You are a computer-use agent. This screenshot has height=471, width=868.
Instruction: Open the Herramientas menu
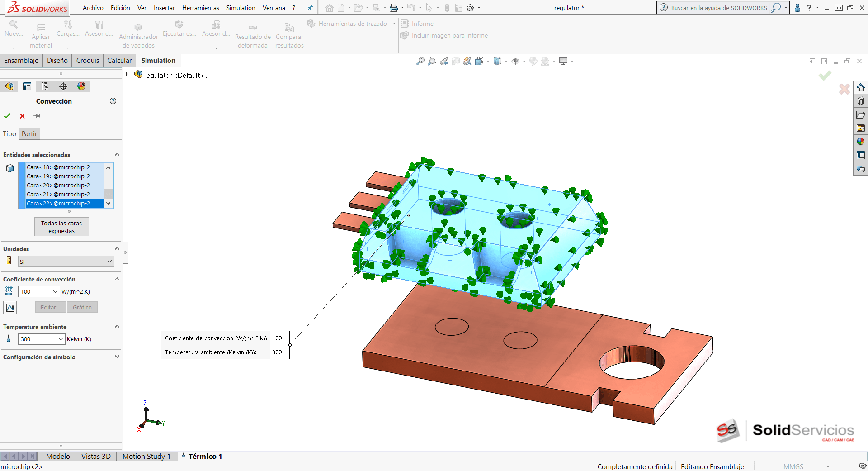click(200, 8)
